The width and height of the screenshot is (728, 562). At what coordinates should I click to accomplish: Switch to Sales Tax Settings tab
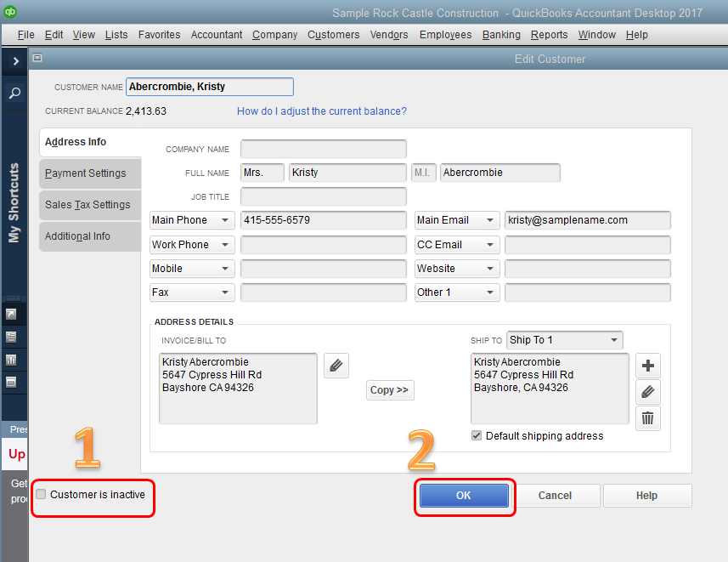90,205
